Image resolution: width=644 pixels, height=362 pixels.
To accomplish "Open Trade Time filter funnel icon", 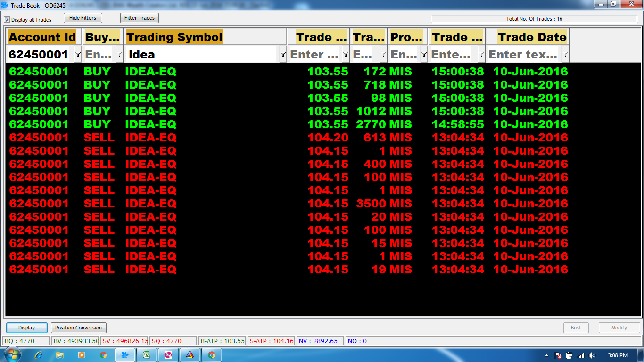I will coord(481,55).
